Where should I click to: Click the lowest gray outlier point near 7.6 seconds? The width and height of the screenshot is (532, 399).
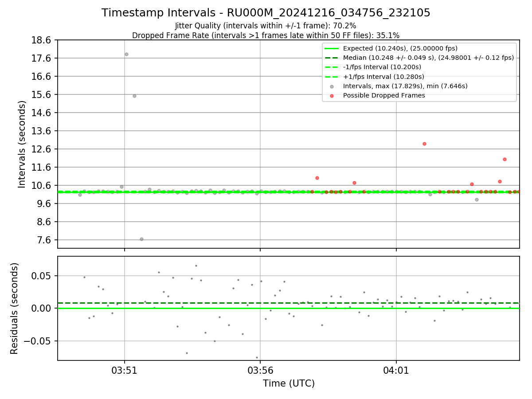click(x=141, y=239)
